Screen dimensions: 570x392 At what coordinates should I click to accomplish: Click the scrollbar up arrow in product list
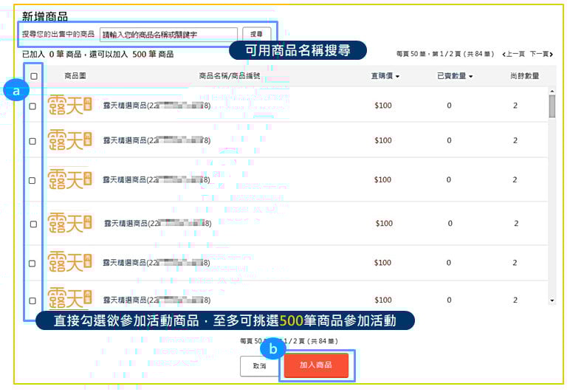pos(552,91)
